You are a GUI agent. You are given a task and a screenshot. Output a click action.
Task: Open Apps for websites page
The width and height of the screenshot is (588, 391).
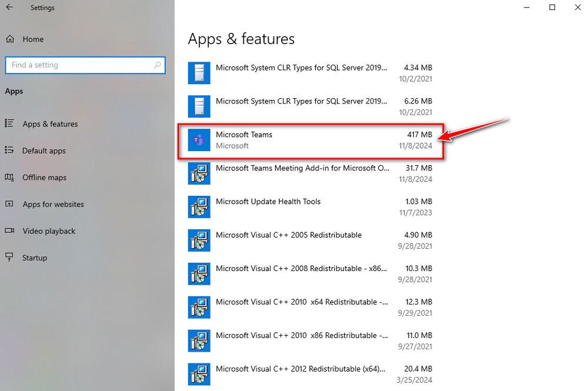pyautogui.click(x=54, y=204)
